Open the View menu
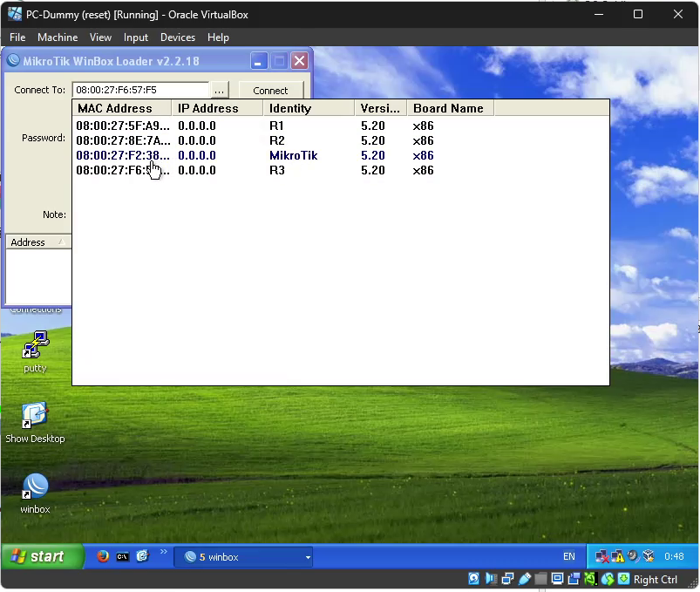Image resolution: width=700 pixels, height=592 pixels. (100, 37)
